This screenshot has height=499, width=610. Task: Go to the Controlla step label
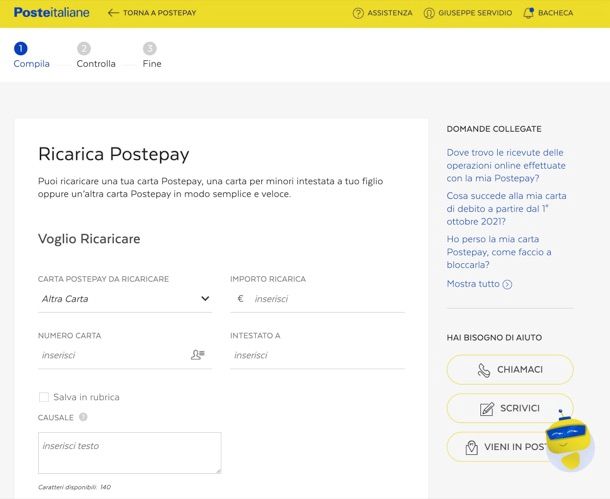point(96,64)
